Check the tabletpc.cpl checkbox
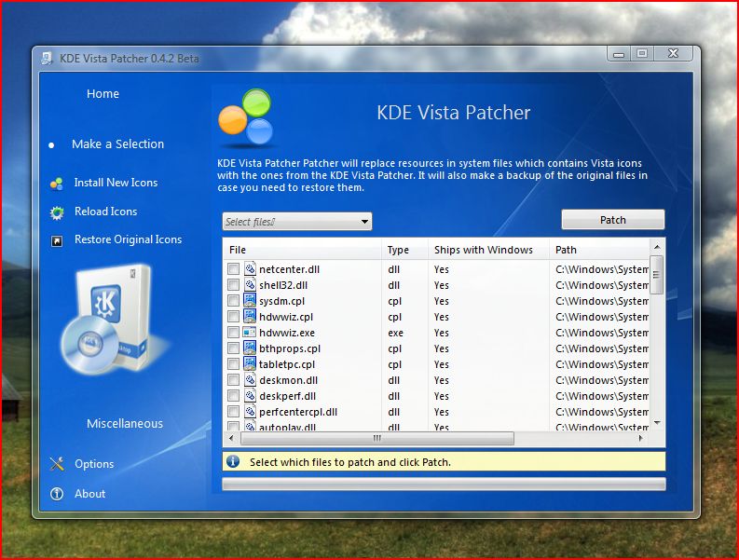The image size is (739, 560). coord(233,364)
